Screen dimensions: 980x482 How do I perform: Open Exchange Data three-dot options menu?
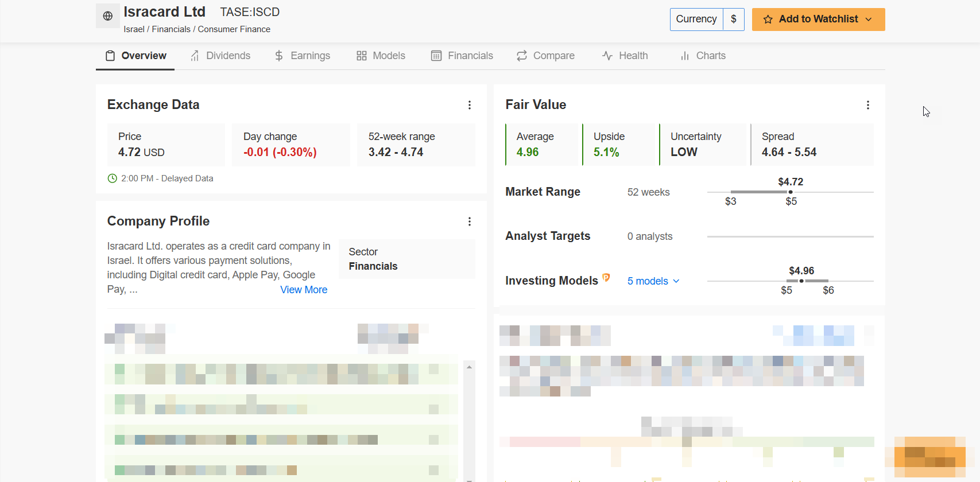tap(469, 105)
